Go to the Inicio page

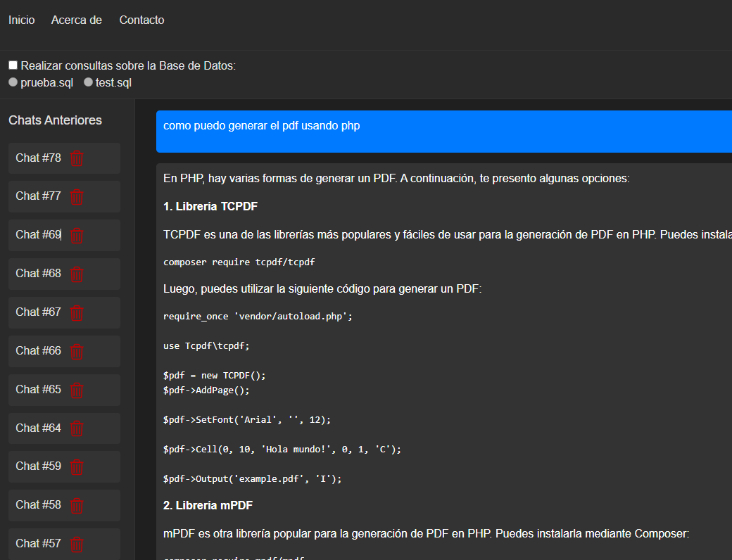22,20
